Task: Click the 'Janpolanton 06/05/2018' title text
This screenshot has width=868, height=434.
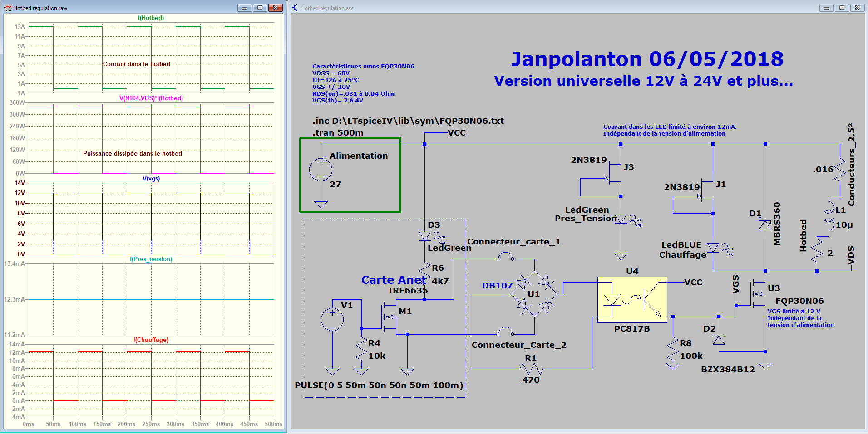Action: [x=647, y=59]
